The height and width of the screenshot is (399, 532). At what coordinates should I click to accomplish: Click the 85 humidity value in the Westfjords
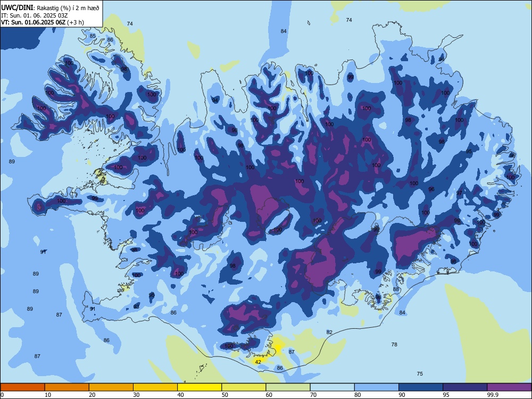93,36
